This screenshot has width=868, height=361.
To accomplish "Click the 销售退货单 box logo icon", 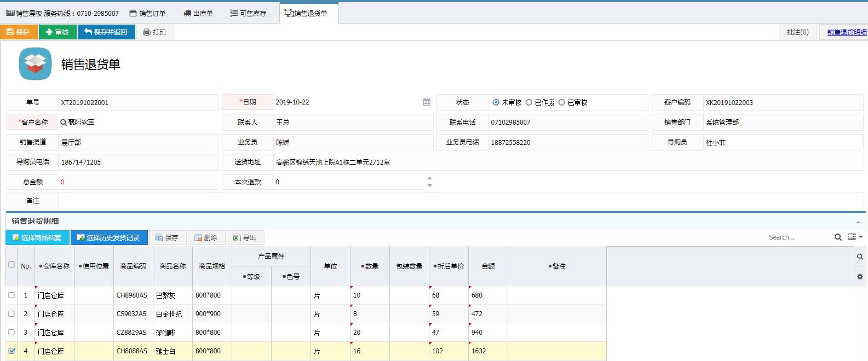I will click(36, 64).
